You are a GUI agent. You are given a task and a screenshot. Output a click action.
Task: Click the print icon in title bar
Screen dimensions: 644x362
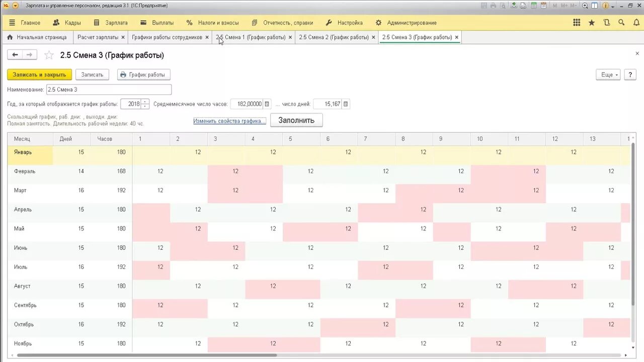tap(493, 6)
